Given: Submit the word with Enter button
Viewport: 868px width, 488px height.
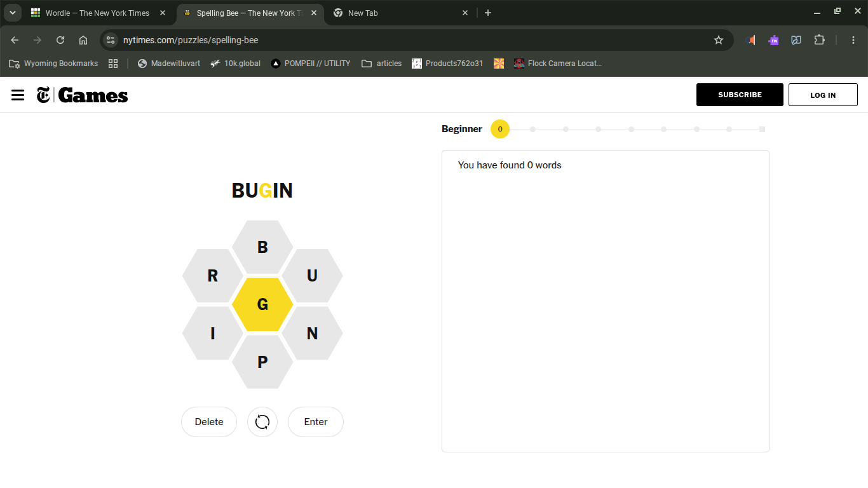Looking at the screenshot, I should point(316,422).
